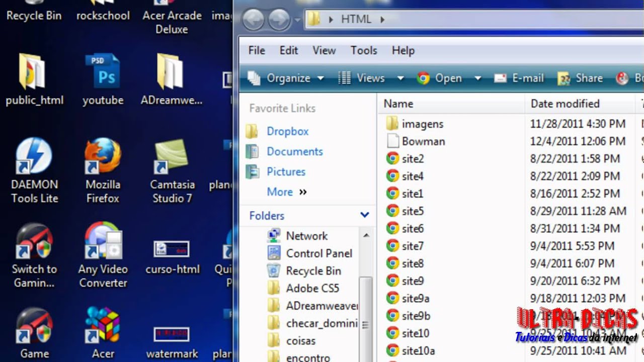Go to Documents favorite link
644x362 pixels.
[295, 151]
